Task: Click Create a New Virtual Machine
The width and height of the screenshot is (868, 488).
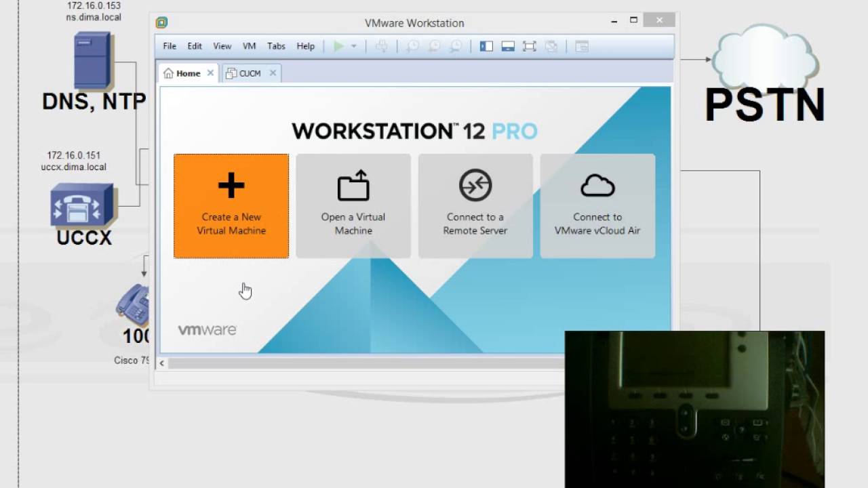Action: (x=231, y=206)
